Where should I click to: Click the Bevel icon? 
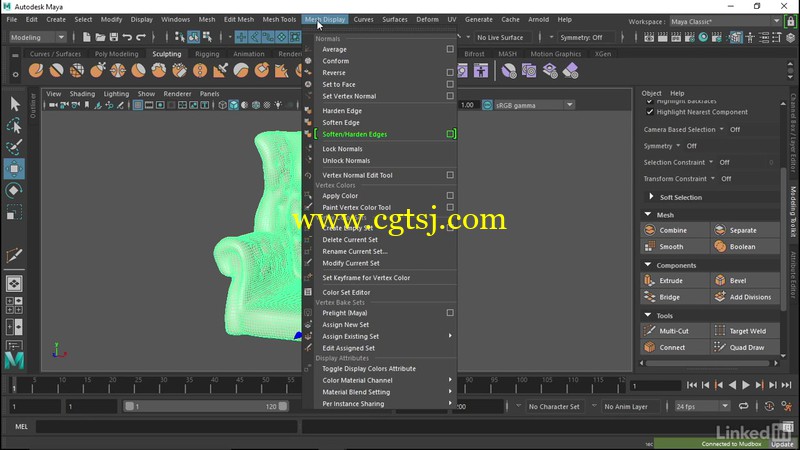click(720, 281)
